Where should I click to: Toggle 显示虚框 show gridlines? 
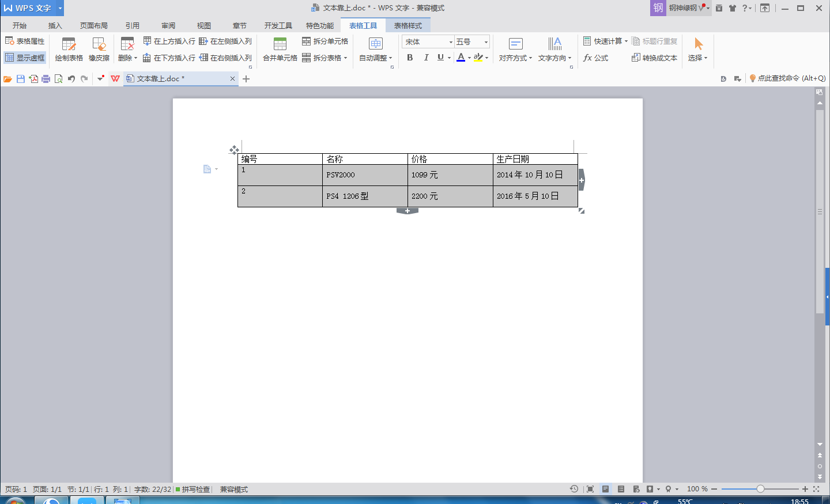[25, 58]
